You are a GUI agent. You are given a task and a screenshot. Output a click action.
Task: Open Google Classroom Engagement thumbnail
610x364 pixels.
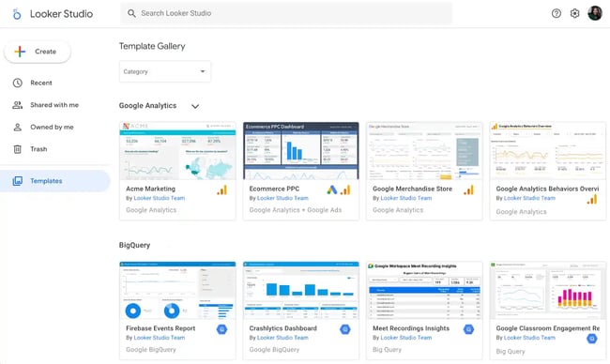click(x=548, y=291)
